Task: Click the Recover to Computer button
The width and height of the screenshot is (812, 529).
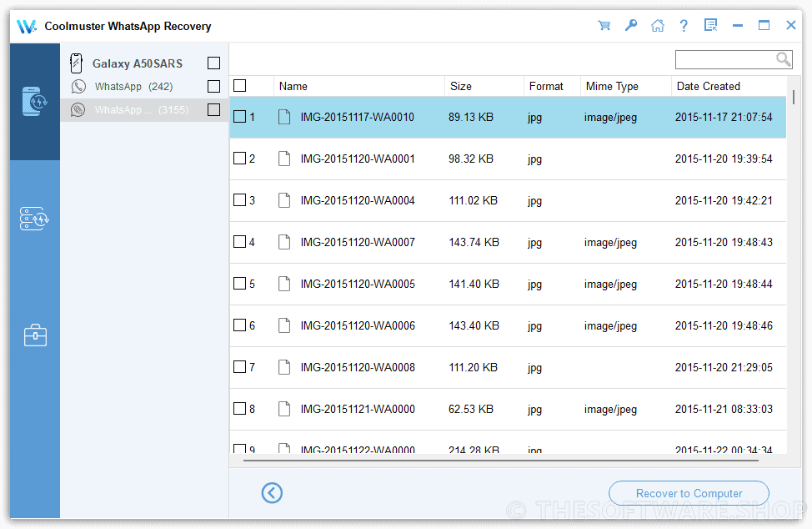Action: pyautogui.click(x=689, y=493)
